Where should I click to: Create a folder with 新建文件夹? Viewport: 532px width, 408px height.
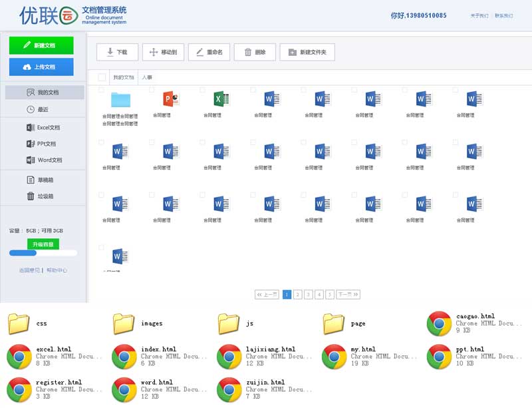[307, 52]
